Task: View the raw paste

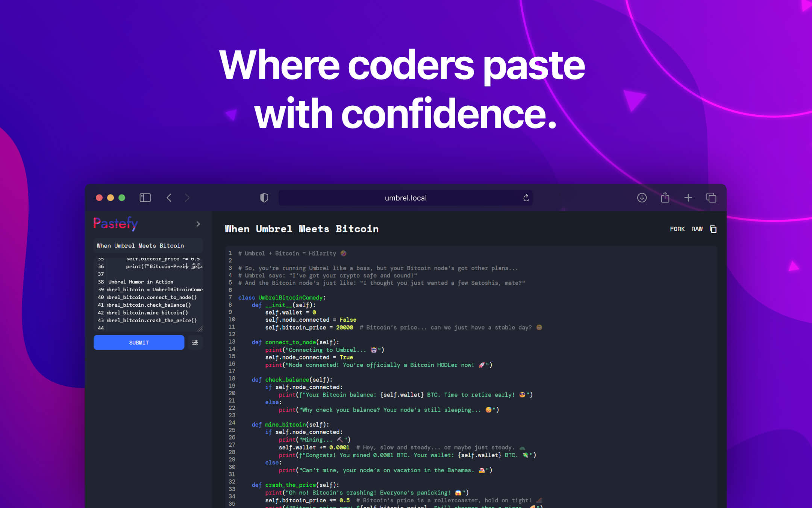Action: (697, 229)
